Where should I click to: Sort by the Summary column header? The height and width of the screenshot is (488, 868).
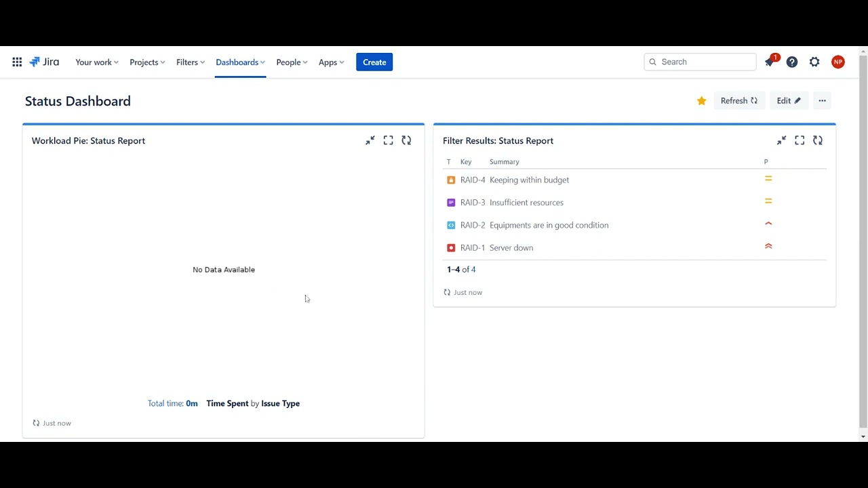(505, 162)
